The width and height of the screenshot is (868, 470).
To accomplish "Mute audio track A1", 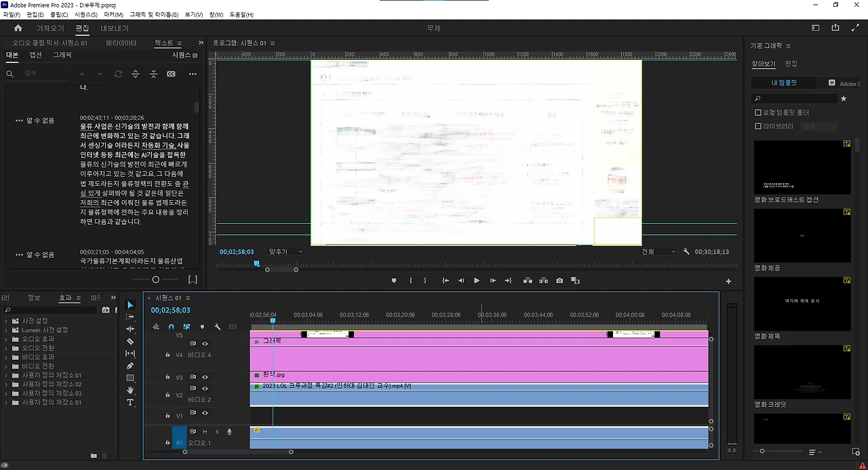I will 205,431.
